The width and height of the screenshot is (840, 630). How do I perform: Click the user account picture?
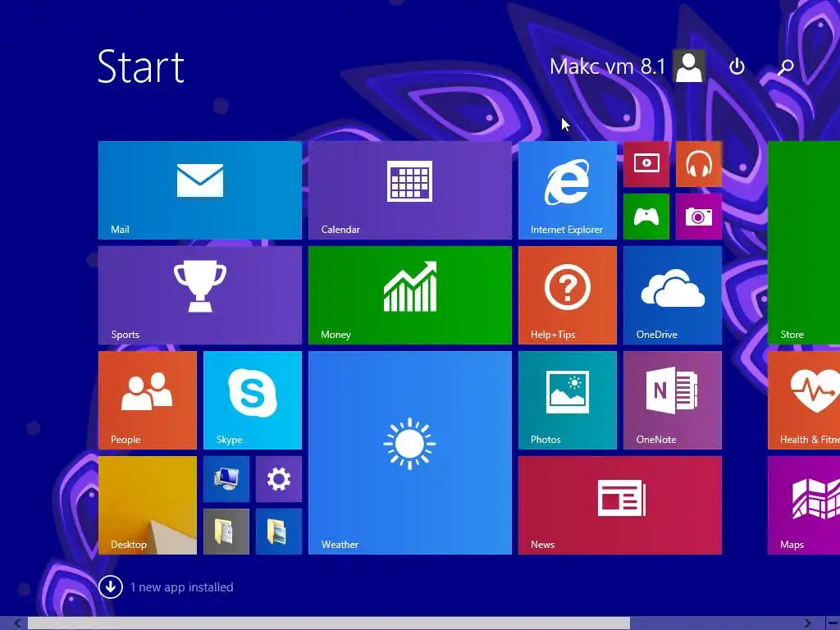coord(689,66)
